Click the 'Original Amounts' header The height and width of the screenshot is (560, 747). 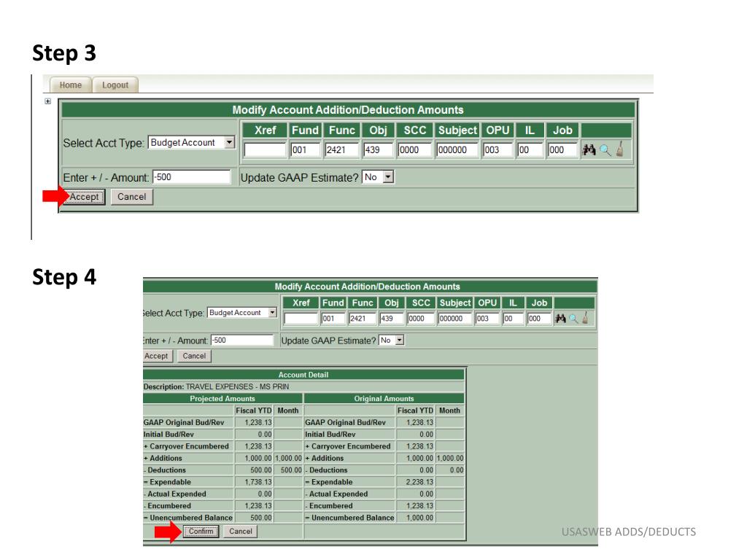coord(384,399)
